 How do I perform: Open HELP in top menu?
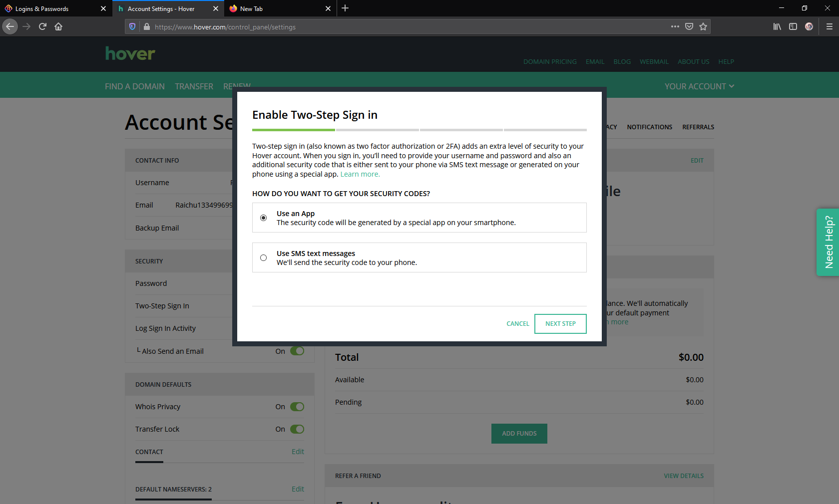click(x=726, y=62)
